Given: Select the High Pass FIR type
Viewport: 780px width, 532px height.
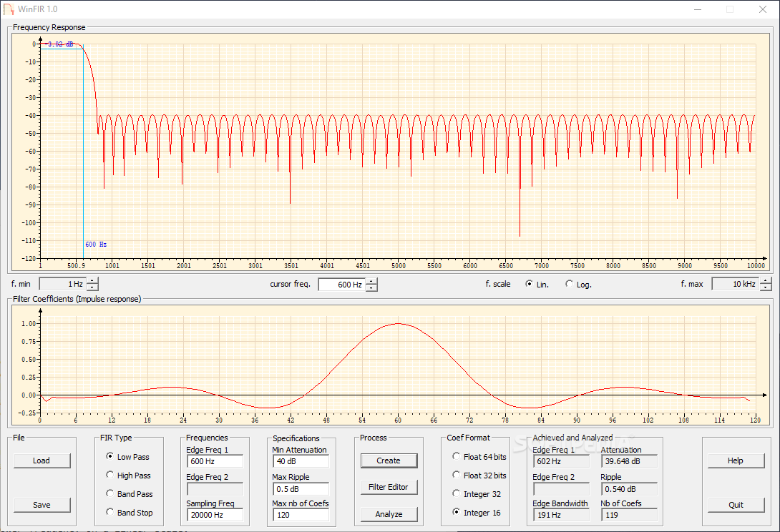Looking at the screenshot, I should (128, 476).
